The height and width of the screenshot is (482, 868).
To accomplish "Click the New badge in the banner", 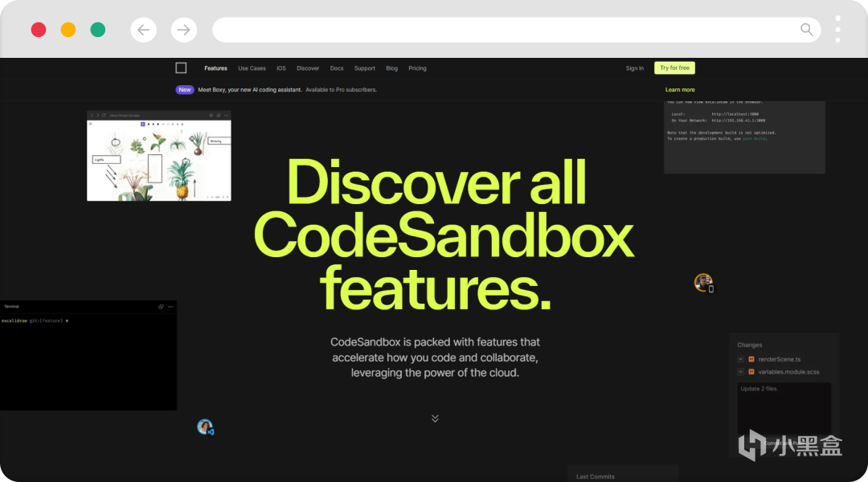I will (x=184, y=90).
